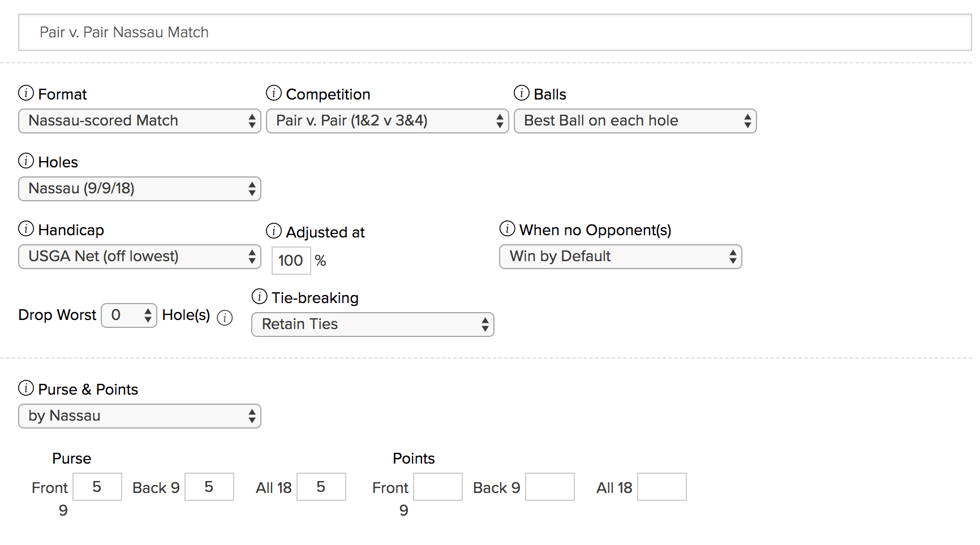Click the info icon beside Tie-breaking
The height and width of the screenshot is (545, 980).
click(260, 296)
